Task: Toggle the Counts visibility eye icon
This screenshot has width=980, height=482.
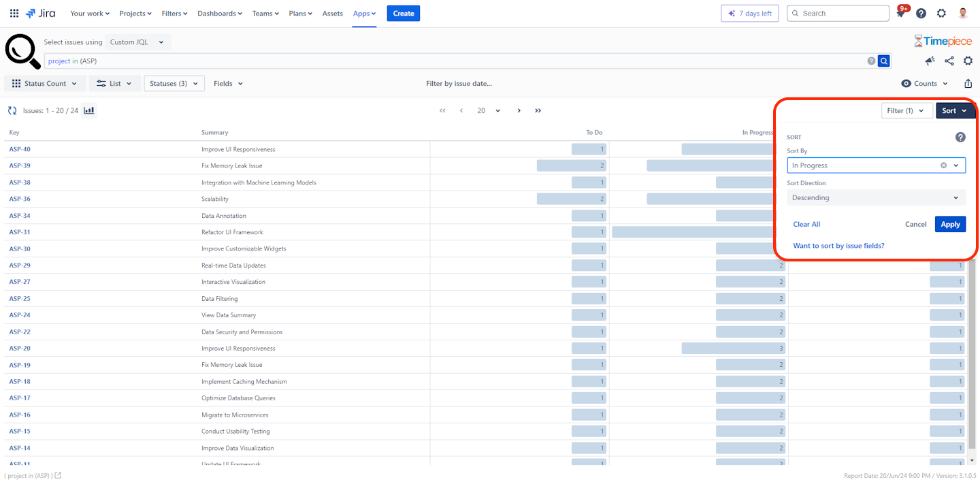Action: [x=906, y=83]
